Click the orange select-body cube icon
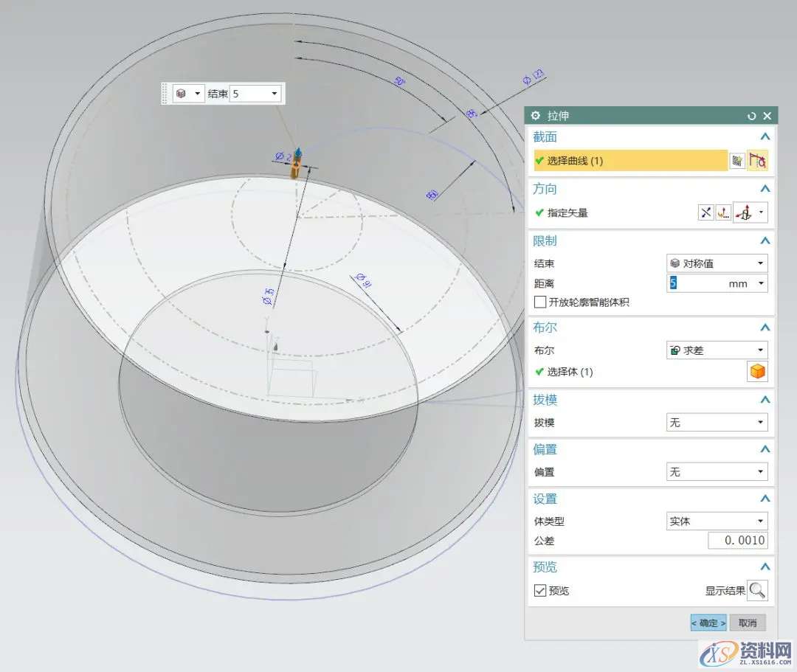 (x=757, y=372)
